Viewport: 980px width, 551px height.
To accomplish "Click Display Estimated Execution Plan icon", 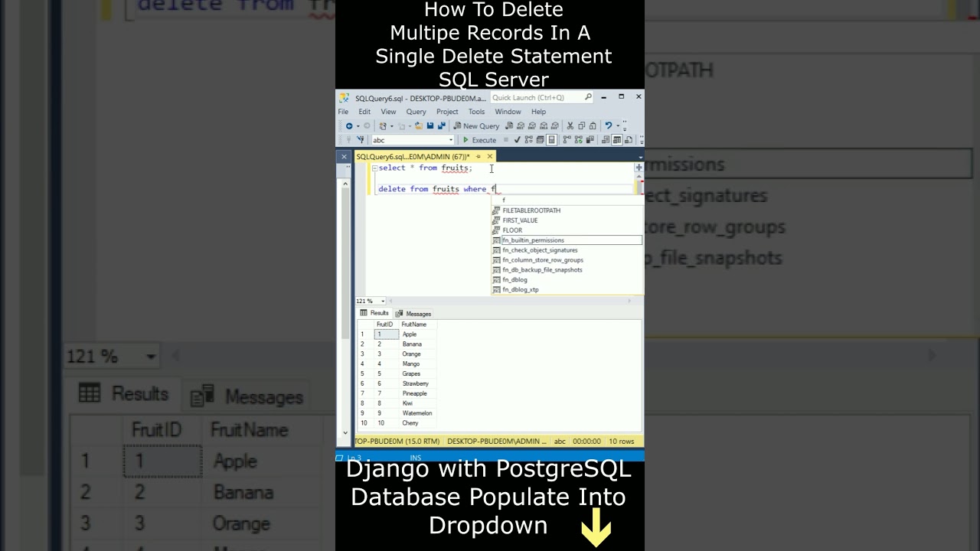I will pyautogui.click(x=528, y=140).
